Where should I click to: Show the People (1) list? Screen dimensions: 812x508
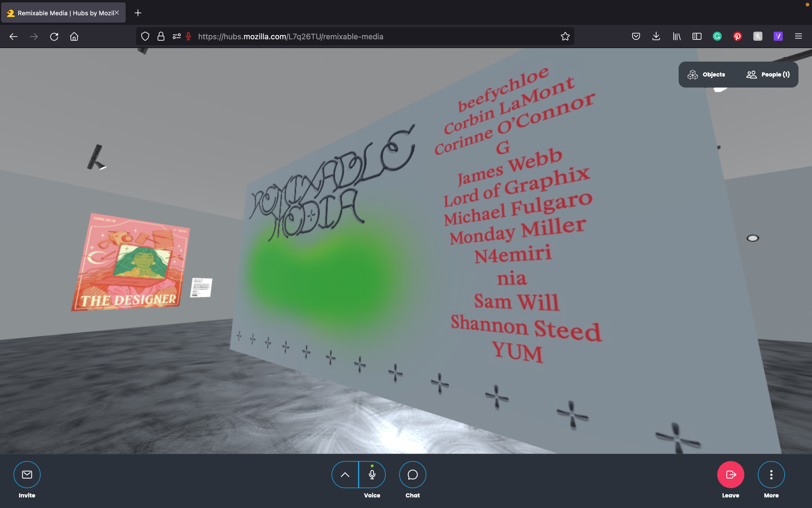[x=768, y=74]
